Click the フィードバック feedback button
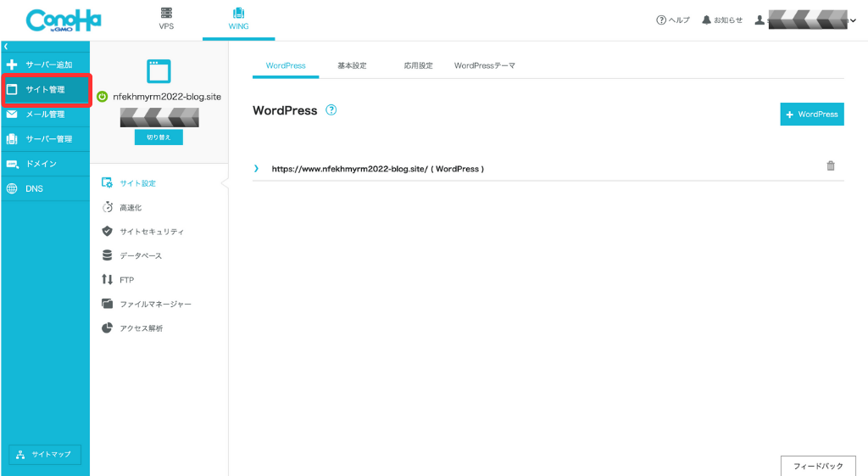 click(818, 466)
